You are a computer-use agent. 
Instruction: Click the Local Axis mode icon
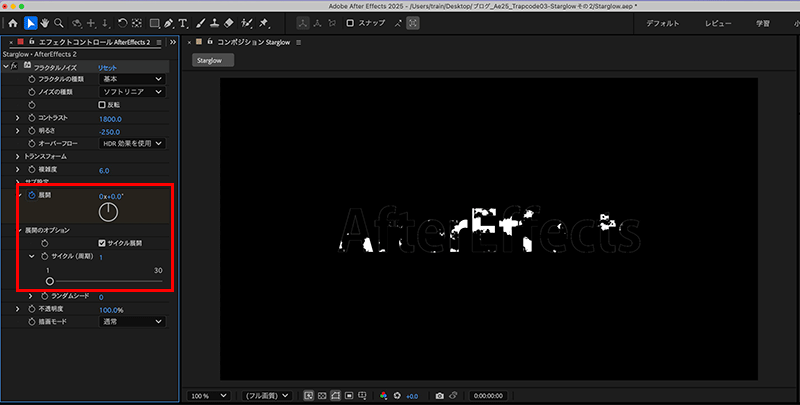click(x=304, y=23)
